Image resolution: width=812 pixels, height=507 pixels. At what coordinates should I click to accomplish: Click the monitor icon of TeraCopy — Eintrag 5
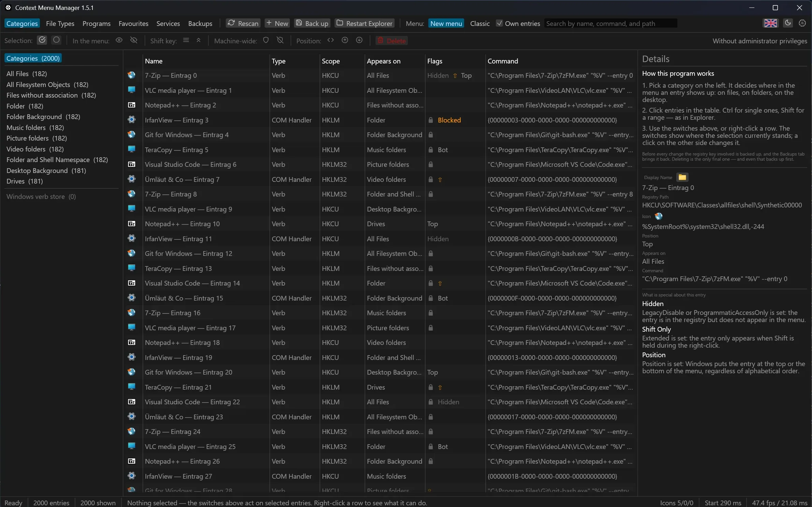[132, 149]
